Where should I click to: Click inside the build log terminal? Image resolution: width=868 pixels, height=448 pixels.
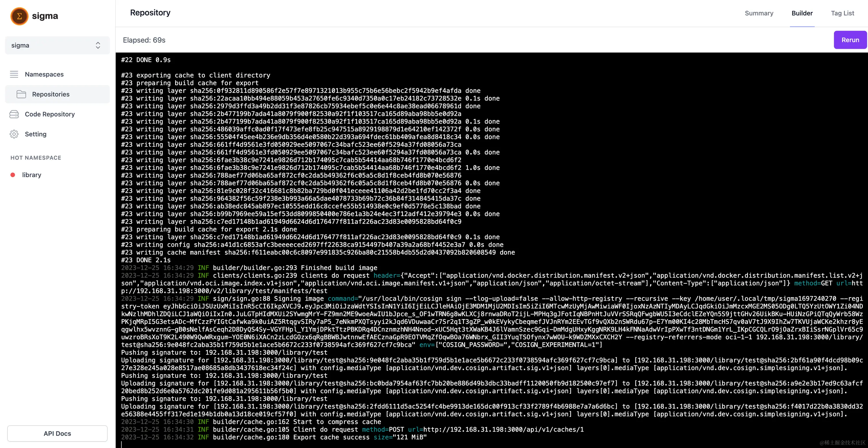(492, 250)
